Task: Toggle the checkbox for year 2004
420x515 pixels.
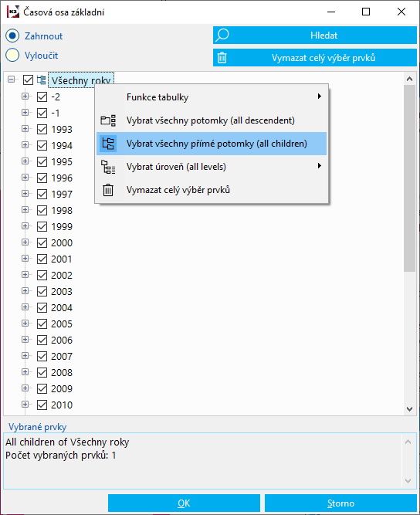Action: (x=42, y=308)
